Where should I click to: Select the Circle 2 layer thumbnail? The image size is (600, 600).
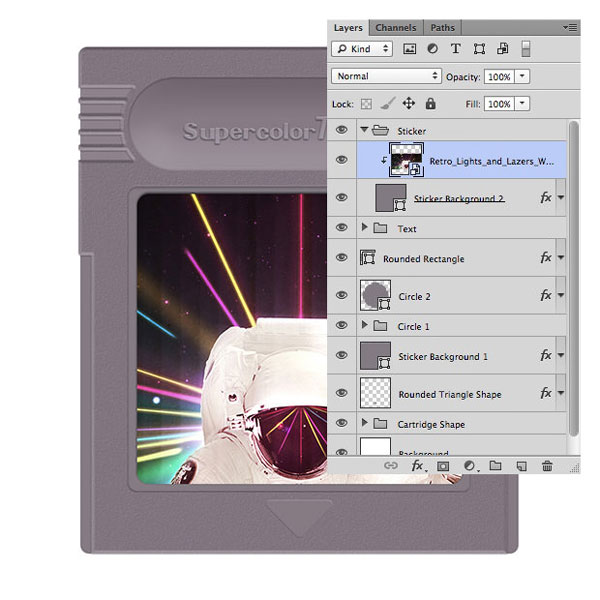[x=375, y=295]
